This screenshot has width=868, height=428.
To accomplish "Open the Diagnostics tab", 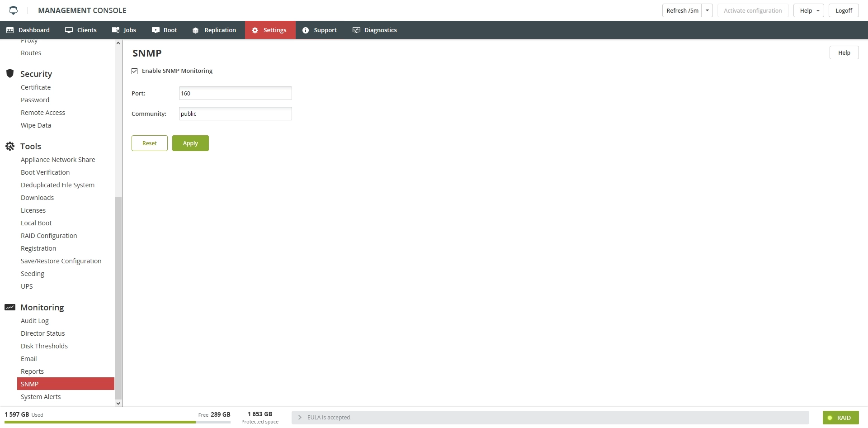I will 375,30.
